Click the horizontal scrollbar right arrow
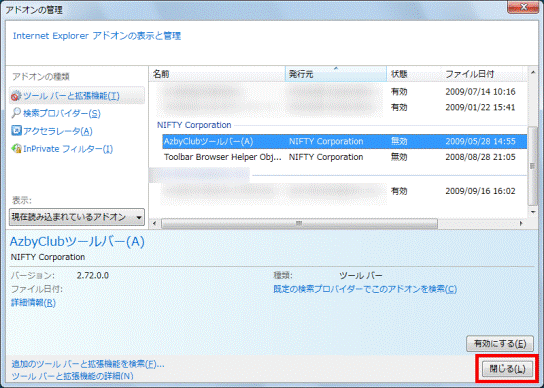The width and height of the screenshot is (544, 388). pyautogui.click(x=521, y=223)
